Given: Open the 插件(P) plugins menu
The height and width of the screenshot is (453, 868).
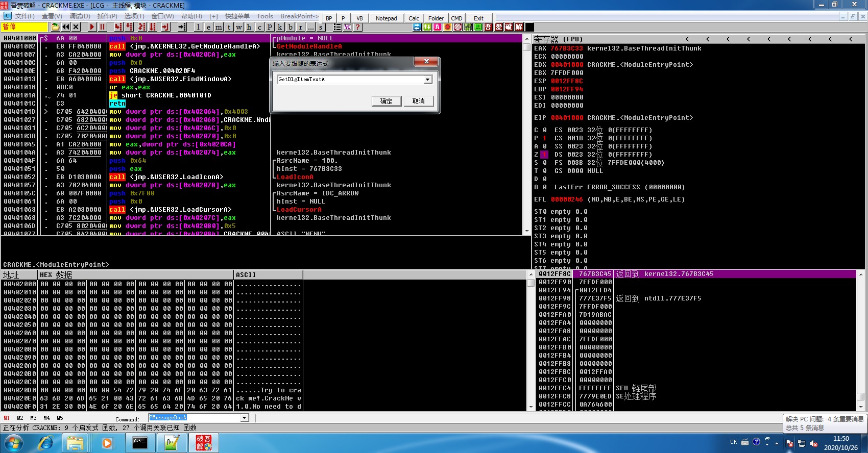Looking at the screenshot, I should [x=107, y=16].
